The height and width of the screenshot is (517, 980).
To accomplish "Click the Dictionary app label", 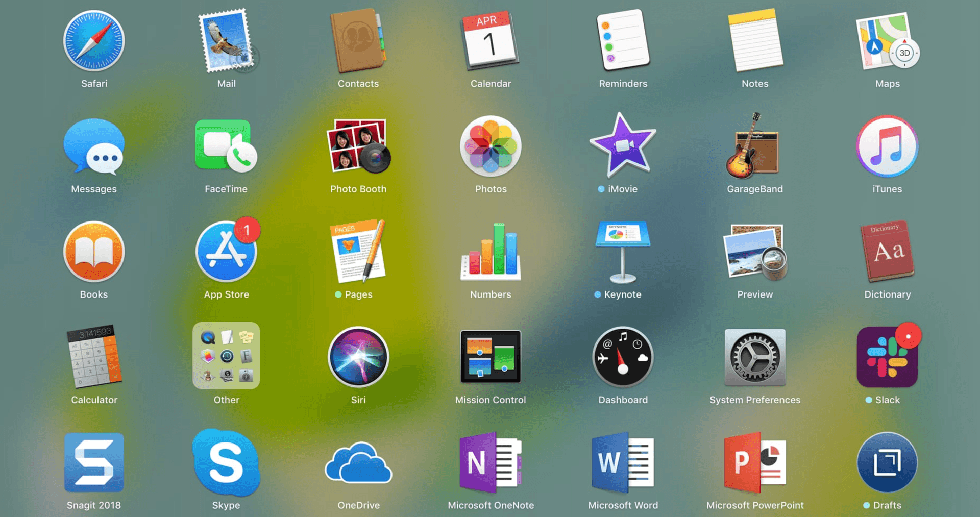I will pos(887,294).
